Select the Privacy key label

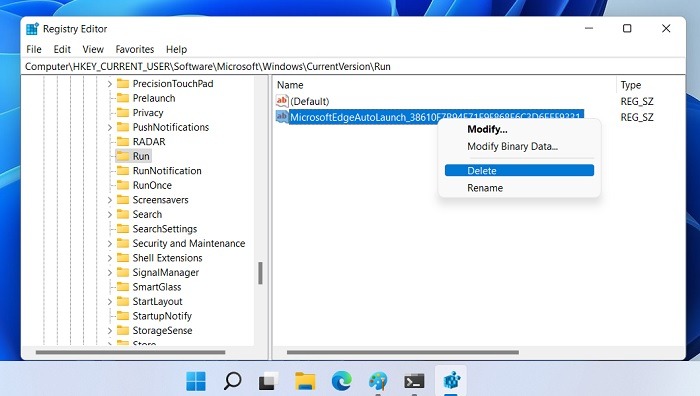click(148, 113)
